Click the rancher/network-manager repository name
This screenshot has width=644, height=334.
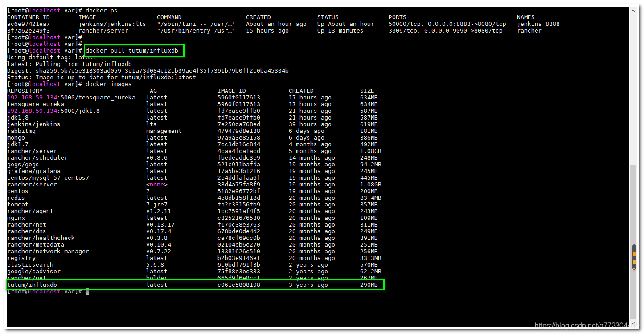pos(48,252)
